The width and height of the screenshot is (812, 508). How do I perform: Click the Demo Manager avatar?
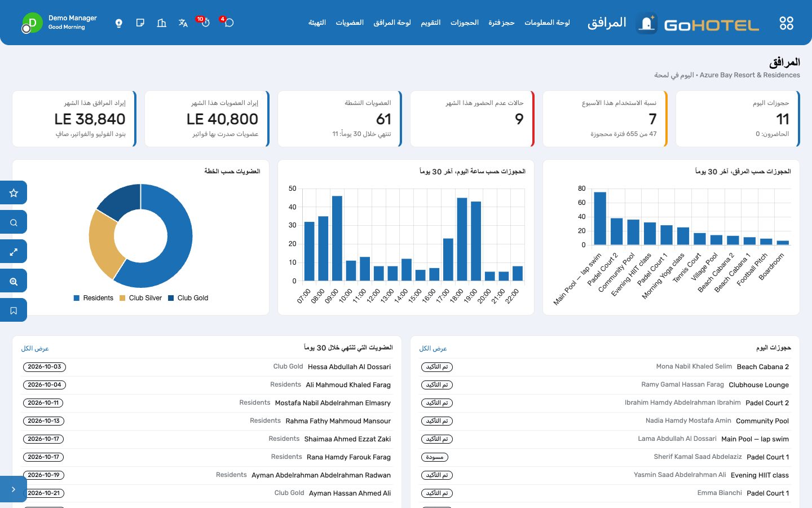click(x=32, y=23)
